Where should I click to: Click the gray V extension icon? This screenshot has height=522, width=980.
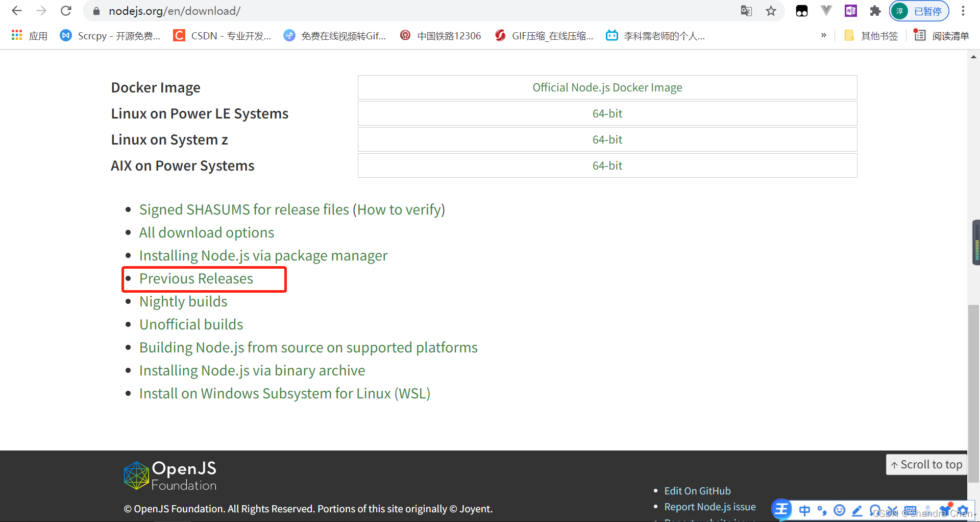coord(826,11)
